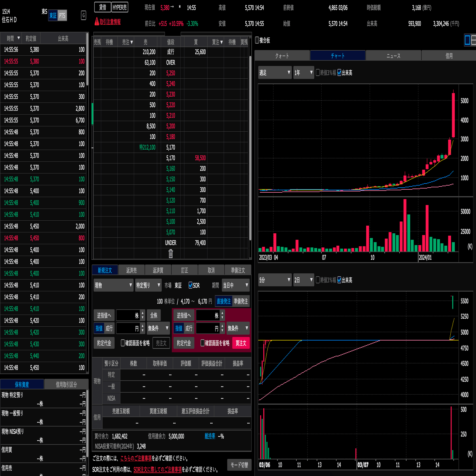Open the 5分 chart interval dropdown
The height and width of the screenshot is (476, 476).
point(275,280)
